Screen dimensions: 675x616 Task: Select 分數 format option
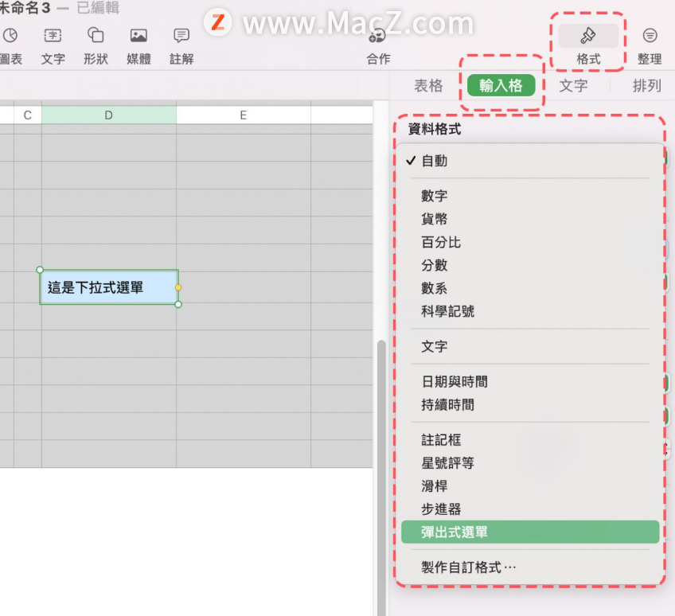[x=530, y=265]
